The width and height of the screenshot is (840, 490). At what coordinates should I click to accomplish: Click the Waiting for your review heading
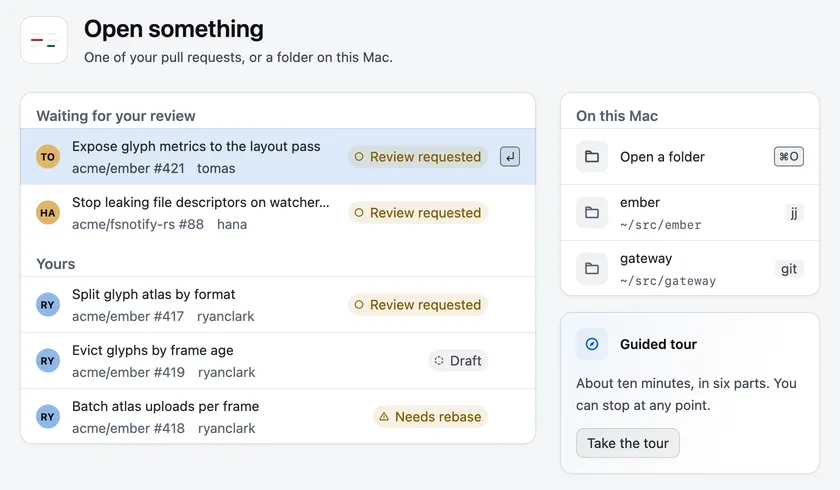point(116,116)
